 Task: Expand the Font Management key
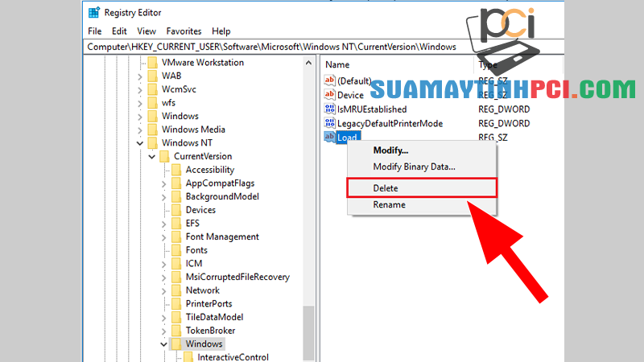pos(163,237)
